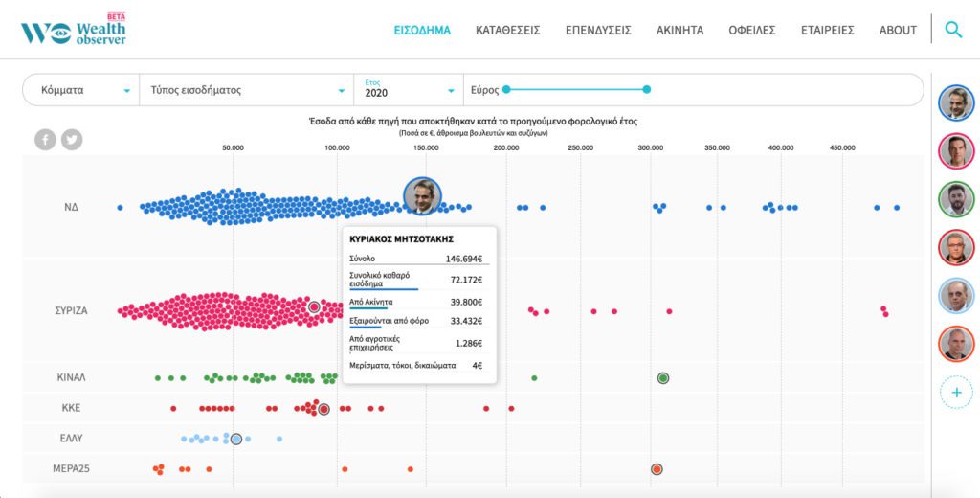
Task: Click ΚΥΡΙΑΚΟΣ ΜΗΤΣΟΤΑΚΗΣ tooltip name
Action: tap(401, 239)
